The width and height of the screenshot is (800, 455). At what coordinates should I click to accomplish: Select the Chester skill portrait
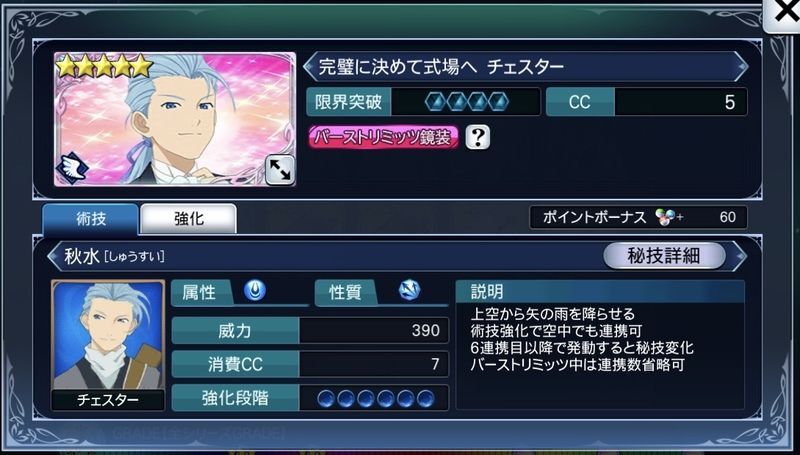coord(108,345)
